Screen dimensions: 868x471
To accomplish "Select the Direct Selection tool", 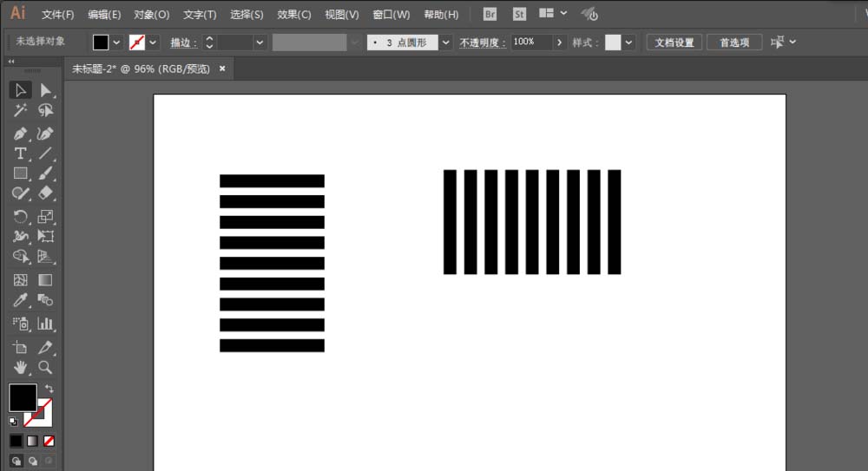I will pyautogui.click(x=46, y=90).
